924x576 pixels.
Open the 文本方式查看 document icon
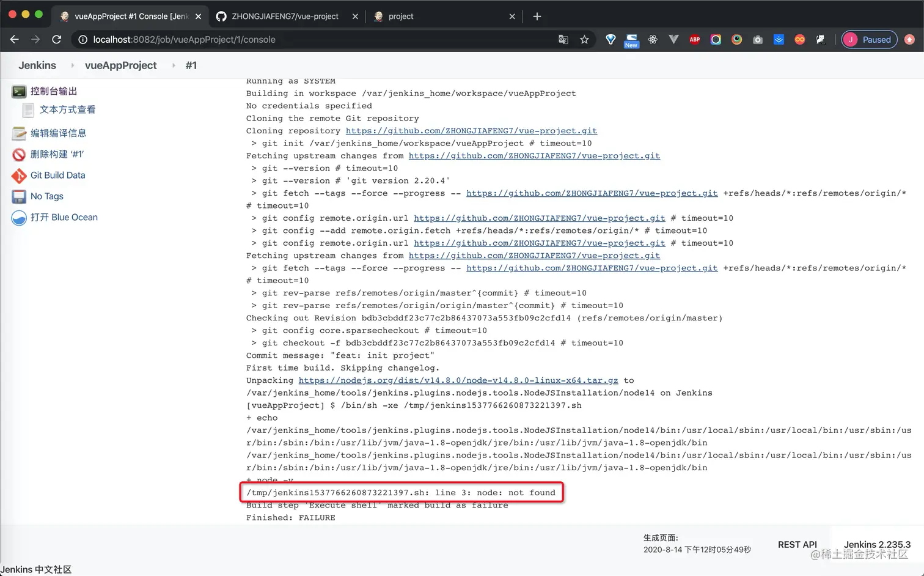[28, 110]
